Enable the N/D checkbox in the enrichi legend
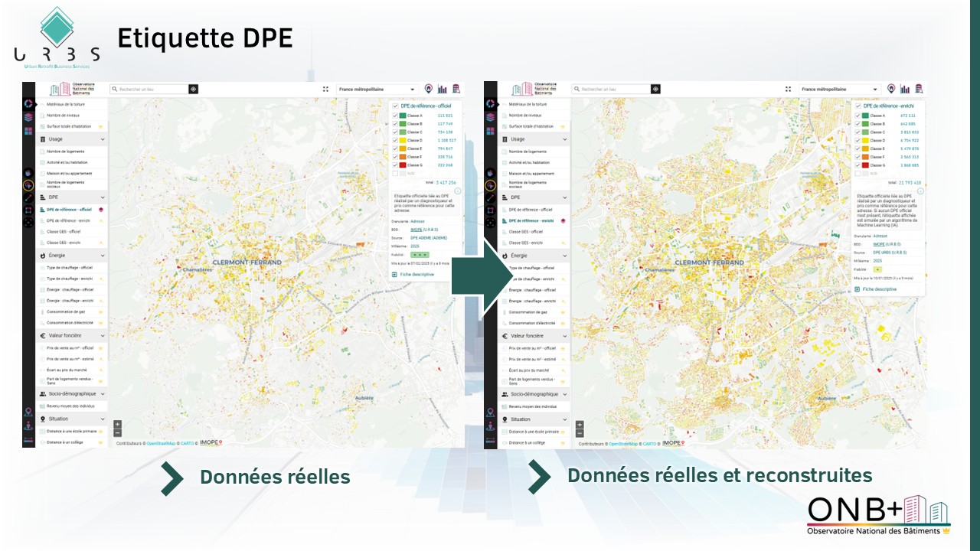 pos(857,174)
